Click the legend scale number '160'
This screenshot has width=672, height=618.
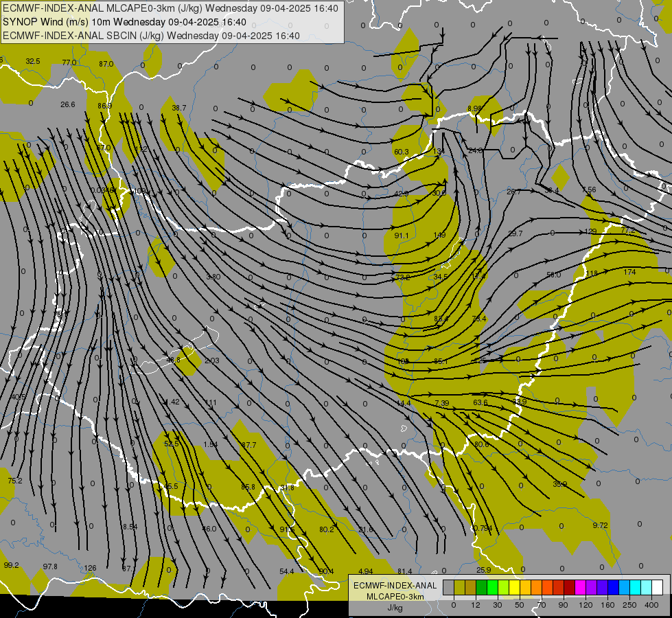[607, 605]
